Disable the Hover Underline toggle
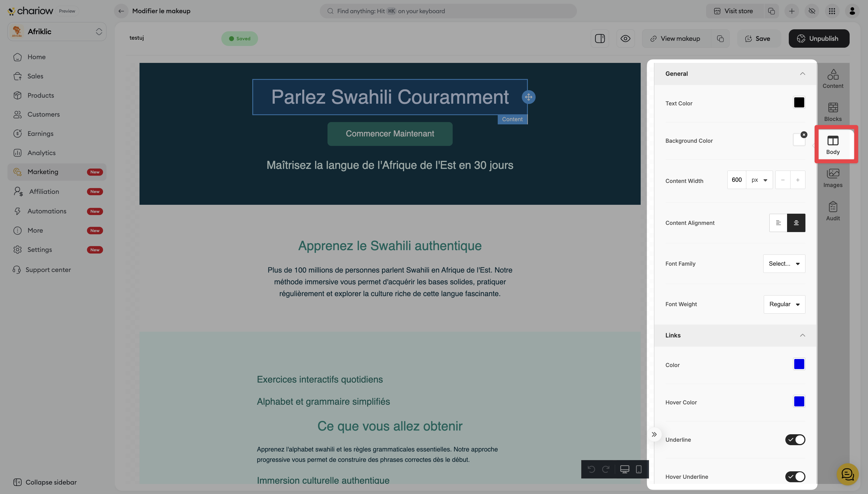 coord(795,476)
